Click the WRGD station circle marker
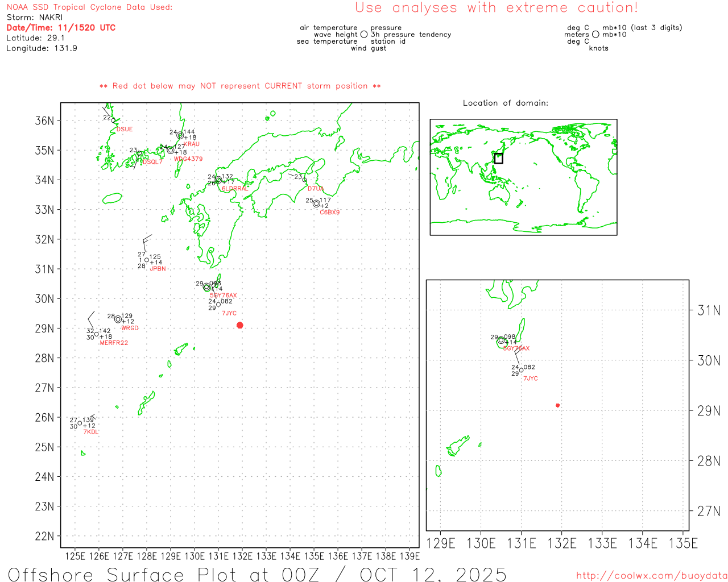Image resolution: width=728 pixels, height=582 pixels. [x=118, y=319]
